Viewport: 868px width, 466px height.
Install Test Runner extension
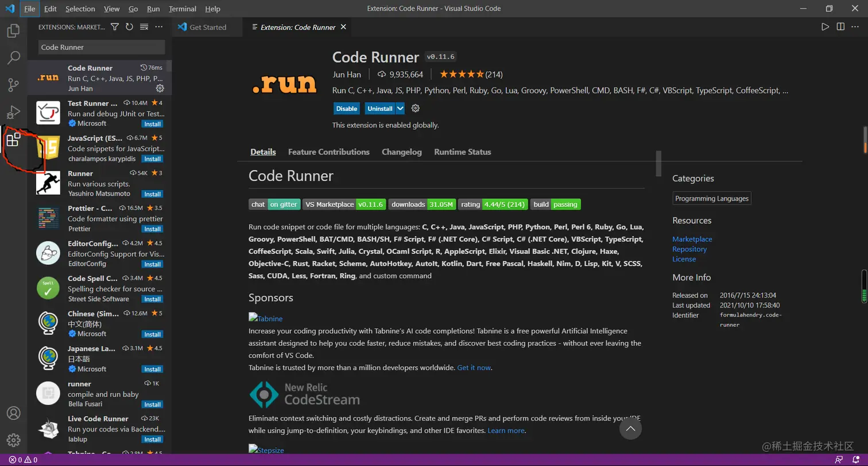(x=153, y=124)
